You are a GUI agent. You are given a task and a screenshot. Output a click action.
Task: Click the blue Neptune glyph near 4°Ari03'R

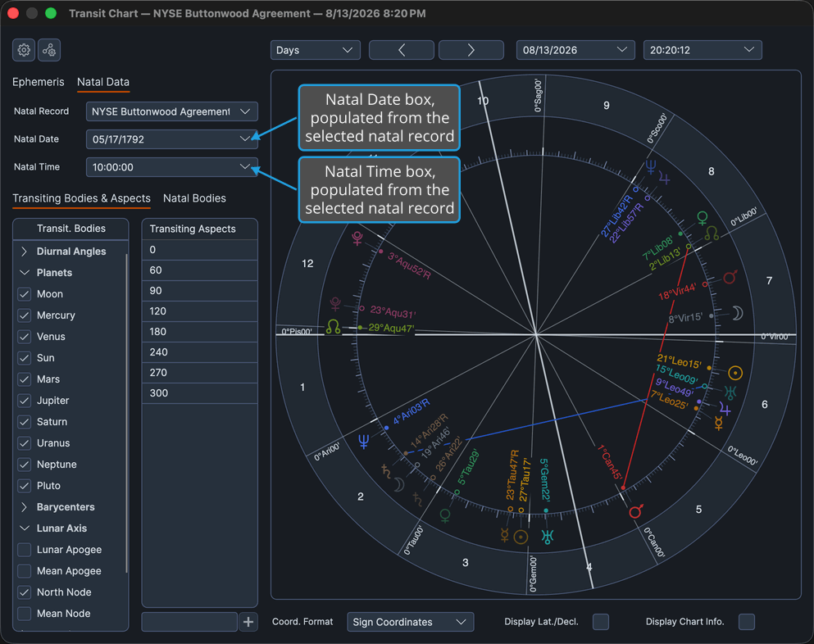click(x=363, y=442)
